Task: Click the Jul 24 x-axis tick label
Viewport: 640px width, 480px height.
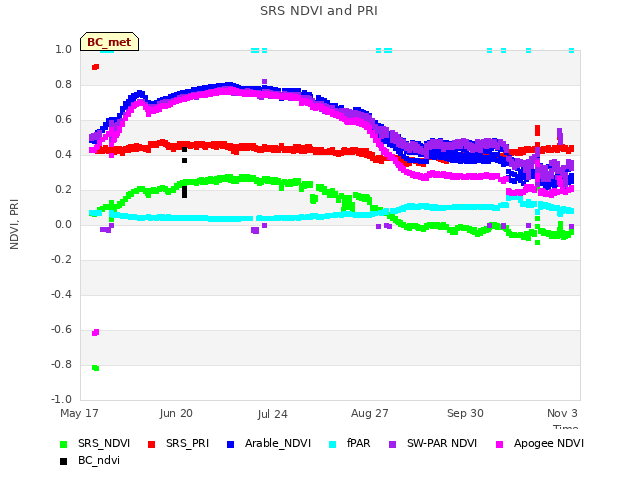Action: pyautogui.click(x=272, y=414)
